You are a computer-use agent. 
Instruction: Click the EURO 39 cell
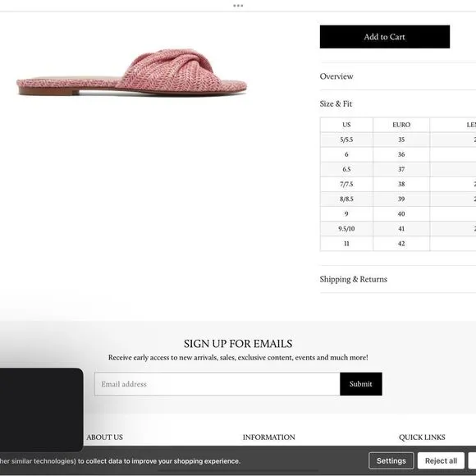point(401,199)
